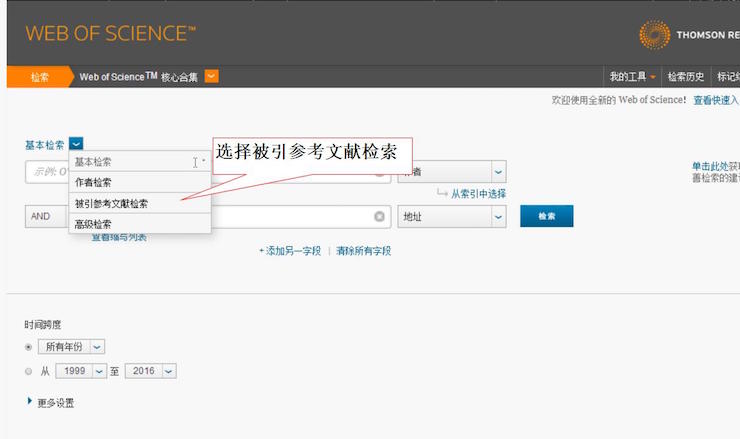Select the 检索 tab
Image resolution: width=740 pixels, height=439 pixels.
[x=40, y=77]
